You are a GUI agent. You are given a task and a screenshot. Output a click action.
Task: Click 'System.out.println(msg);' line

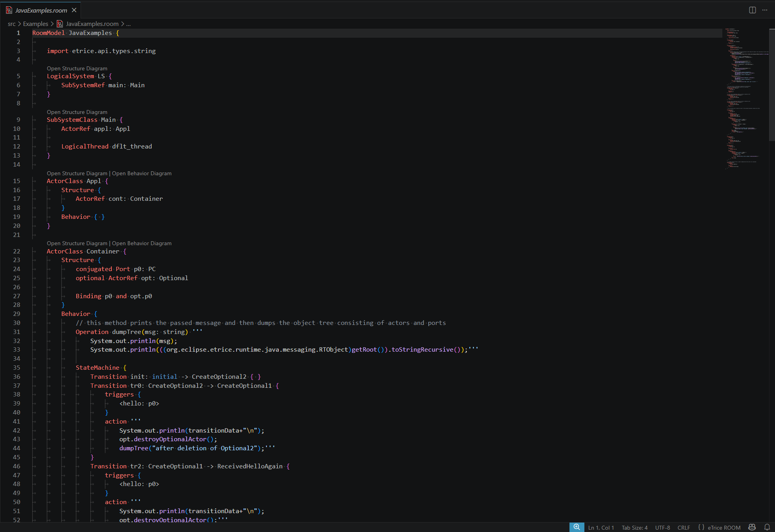pyautogui.click(x=134, y=341)
